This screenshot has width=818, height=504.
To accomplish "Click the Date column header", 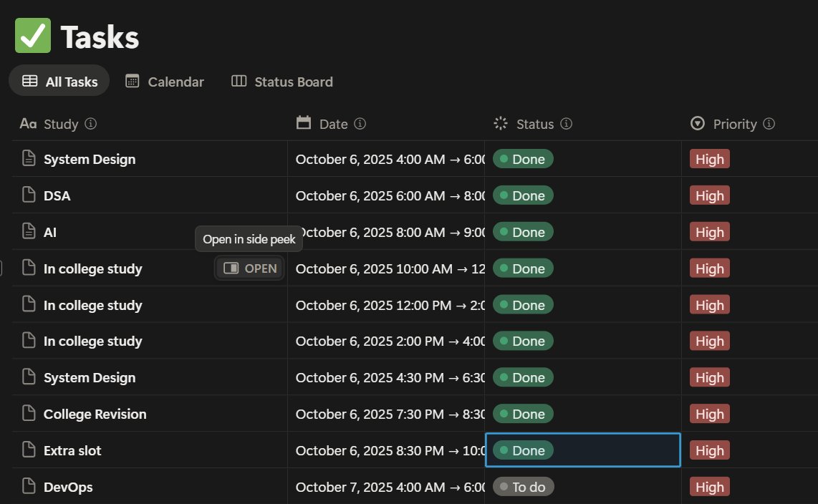I will pyautogui.click(x=333, y=124).
